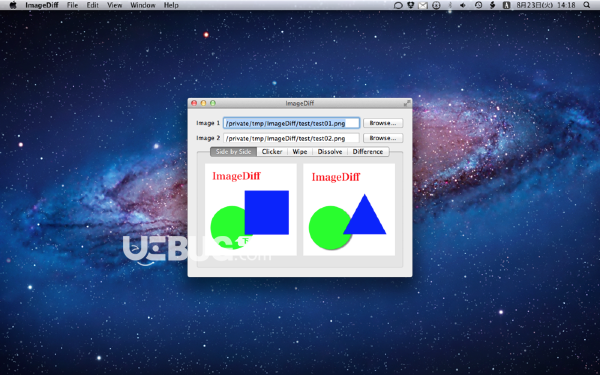Screen dimensions: 600x375
Task: Select the Side by Side tab
Action: pos(233,152)
